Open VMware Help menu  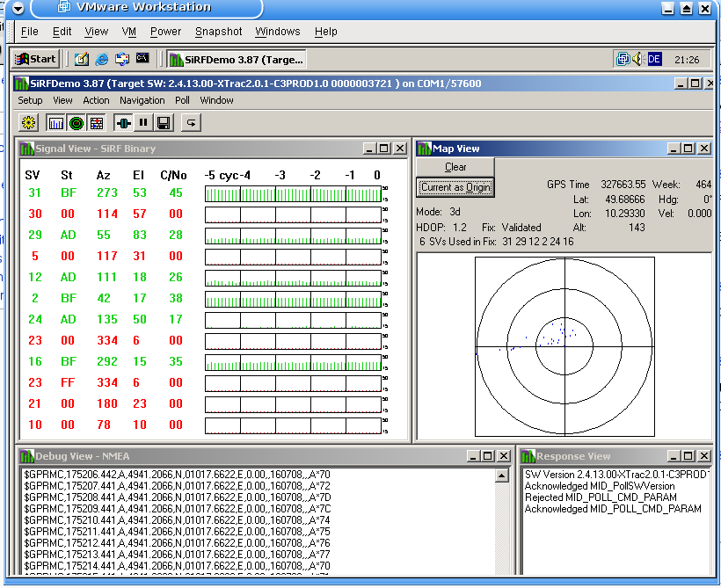pos(326,32)
